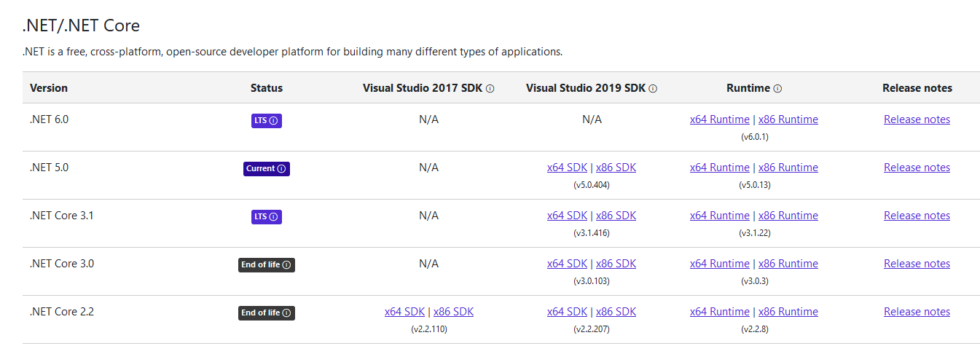Click the .NET 6.0 version cell
Viewport: 980px width, 346px height.
coord(49,119)
